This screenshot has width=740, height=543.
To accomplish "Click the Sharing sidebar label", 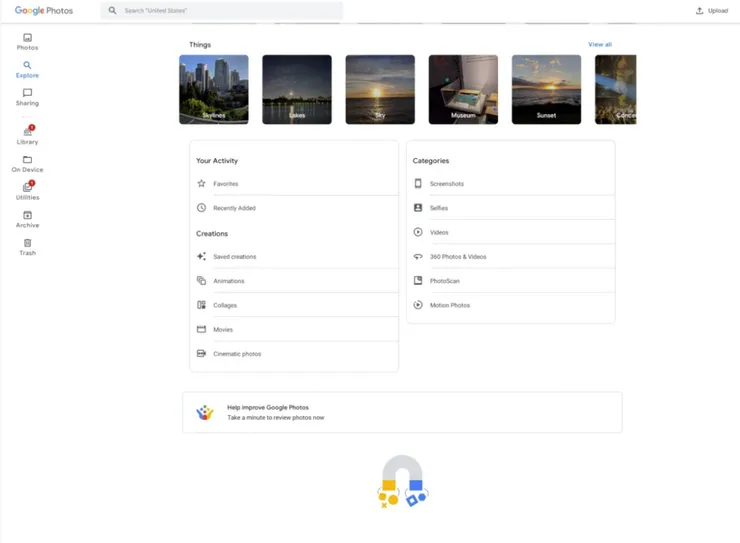I will point(27,103).
